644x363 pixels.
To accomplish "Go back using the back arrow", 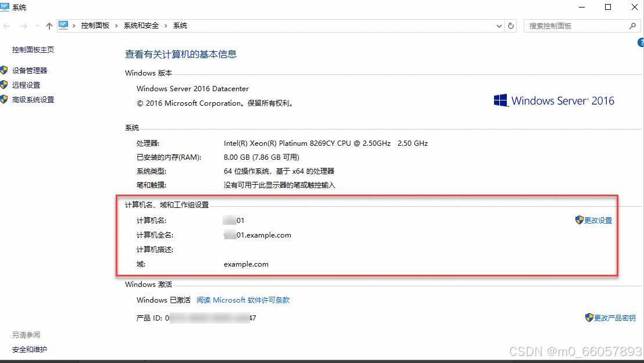I will click(6, 26).
